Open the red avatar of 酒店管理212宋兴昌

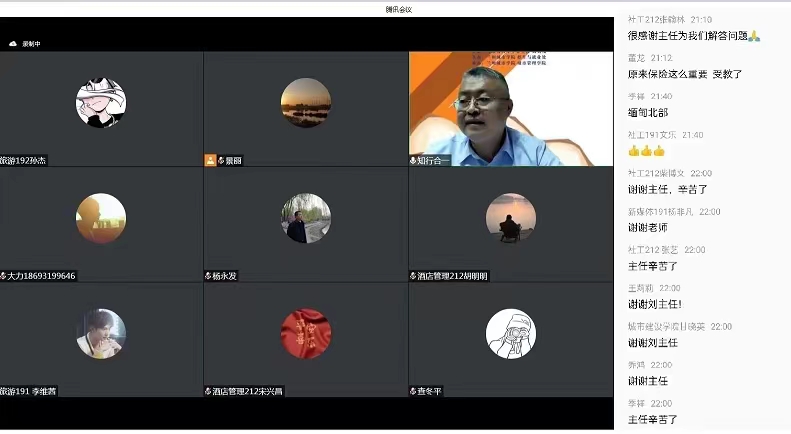(306, 333)
